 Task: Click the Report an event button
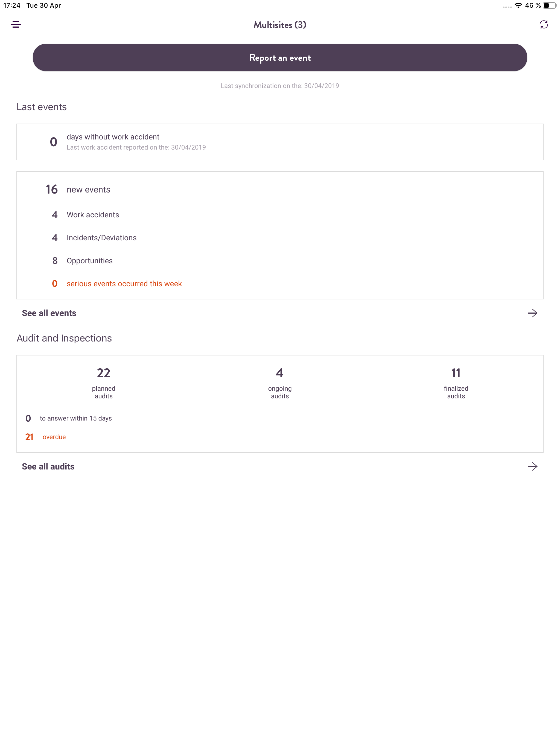click(280, 57)
